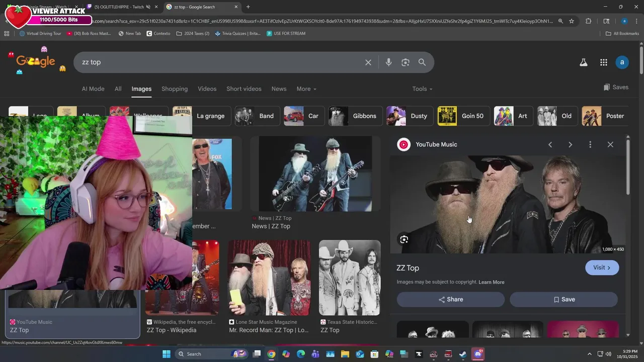This screenshot has height=362, width=644.
Task: Open ZZ Top - Wikipedia result link
Action: click(x=172, y=330)
